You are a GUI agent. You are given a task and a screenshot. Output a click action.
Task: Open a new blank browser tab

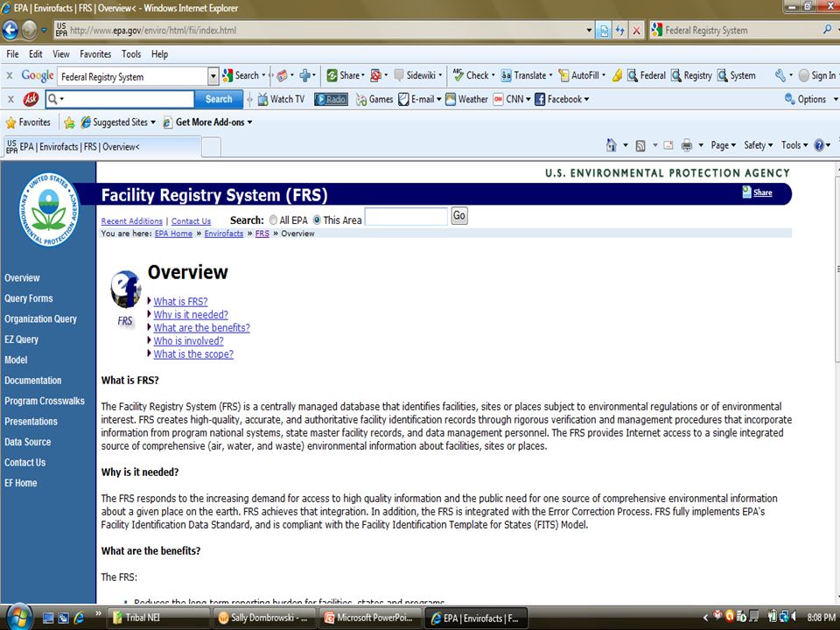pyautogui.click(x=212, y=147)
